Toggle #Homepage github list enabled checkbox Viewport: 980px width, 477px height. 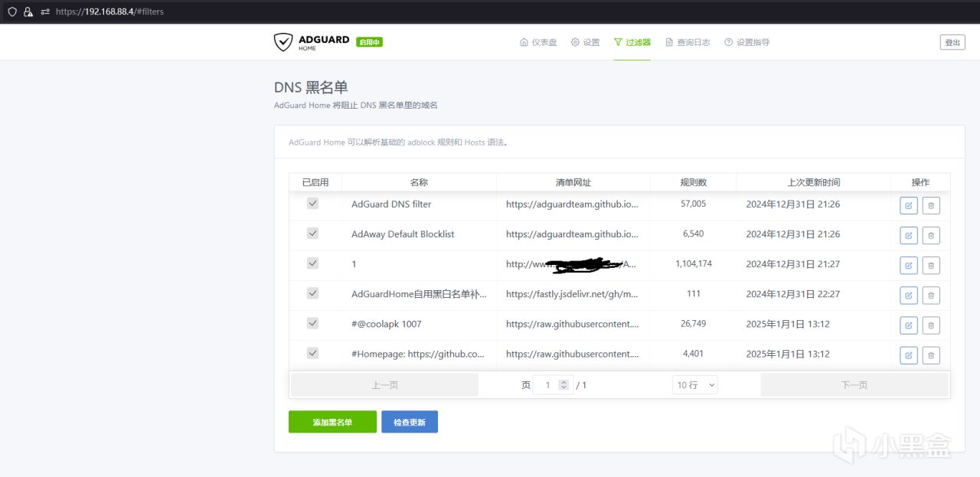(312, 353)
